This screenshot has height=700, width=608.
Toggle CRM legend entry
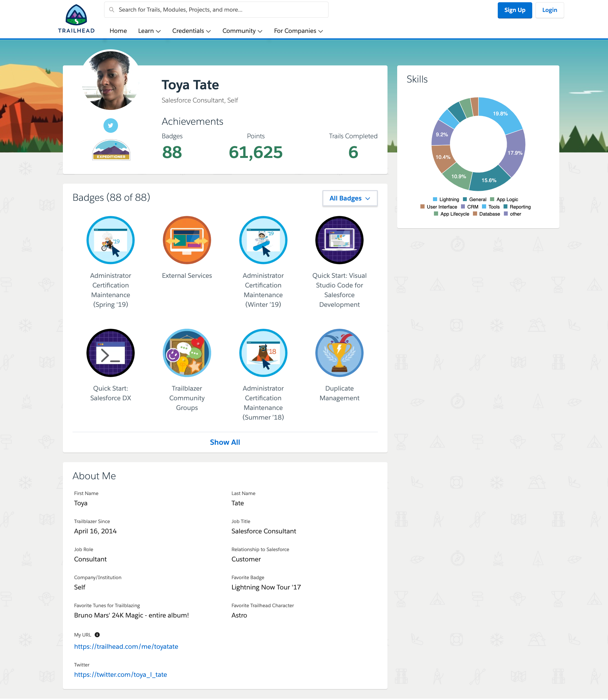(470, 207)
